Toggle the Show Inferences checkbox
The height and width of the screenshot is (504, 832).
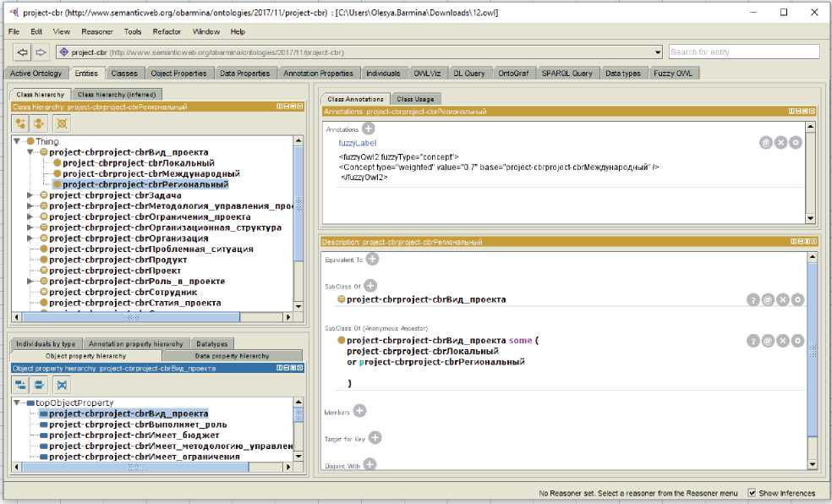tap(753, 493)
